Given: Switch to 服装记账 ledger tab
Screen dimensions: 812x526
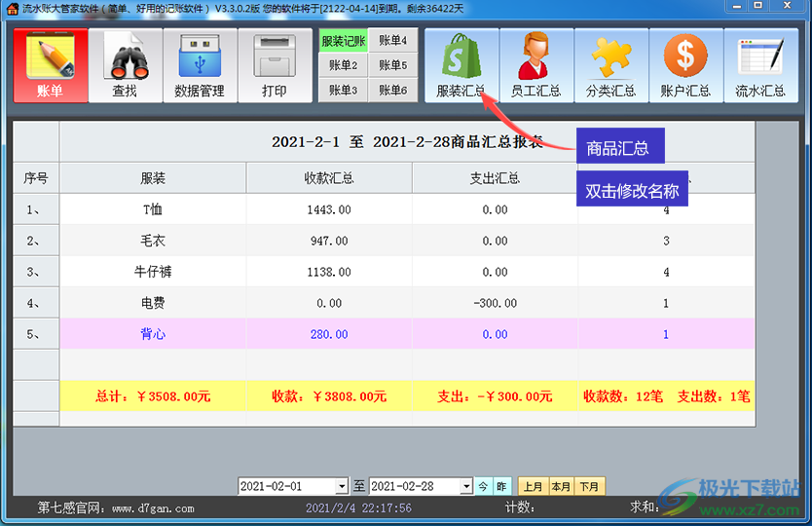Looking at the screenshot, I should pyautogui.click(x=344, y=40).
